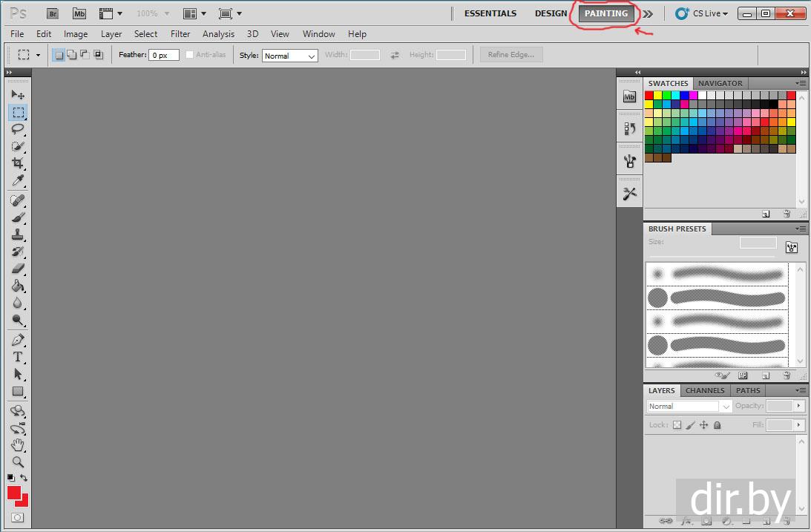811x532 pixels.
Task: Open the tool preset picker arrow
Action: coord(39,55)
